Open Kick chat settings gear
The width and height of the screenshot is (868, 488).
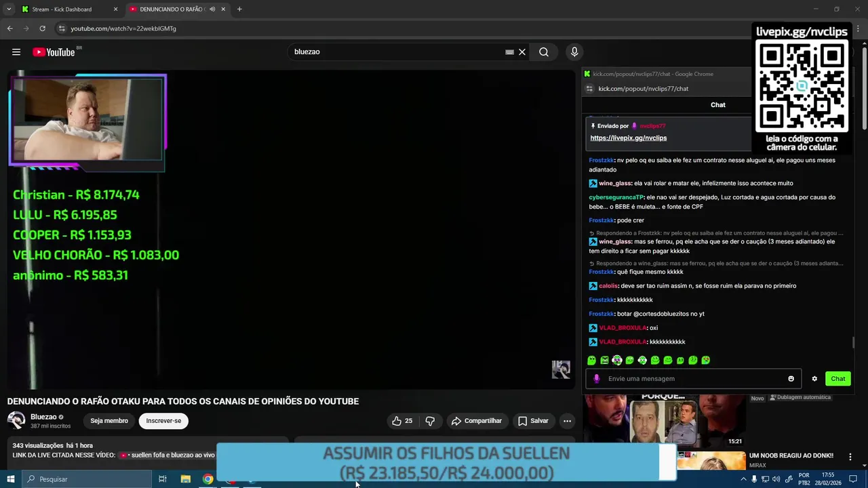pos(814,379)
